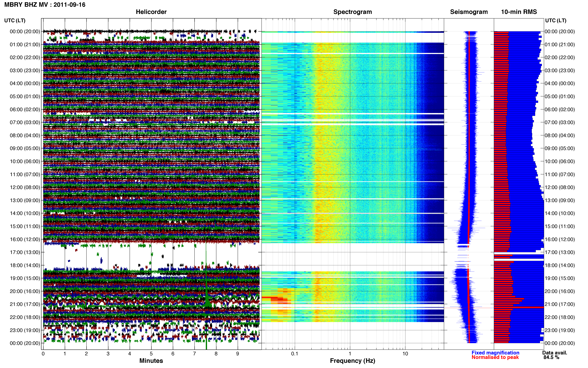Click the full-width red bar in RMS panel

click(519, 307)
